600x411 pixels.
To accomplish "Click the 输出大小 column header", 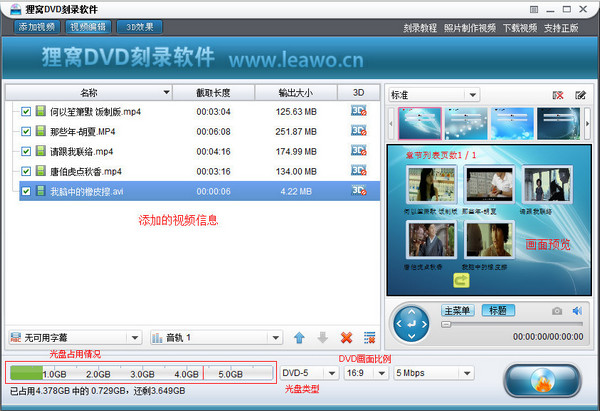I will click(296, 93).
